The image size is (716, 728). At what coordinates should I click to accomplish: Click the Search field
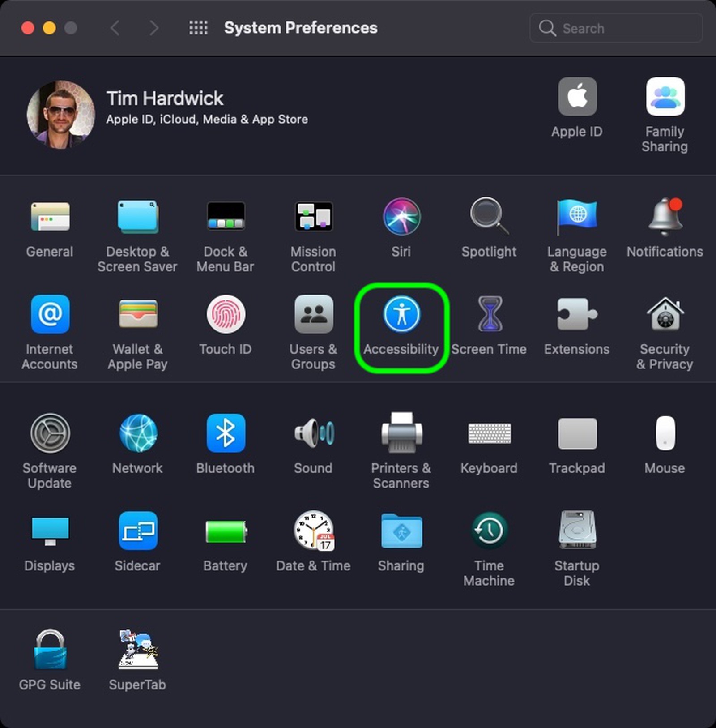pyautogui.click(x=616, y=28)
